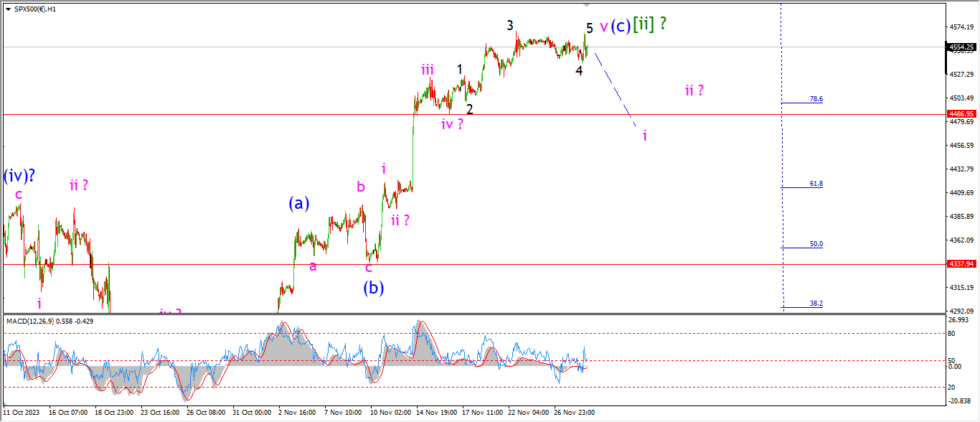Click the 50.0 Fibonacci retracement label

tap(816, 244)
